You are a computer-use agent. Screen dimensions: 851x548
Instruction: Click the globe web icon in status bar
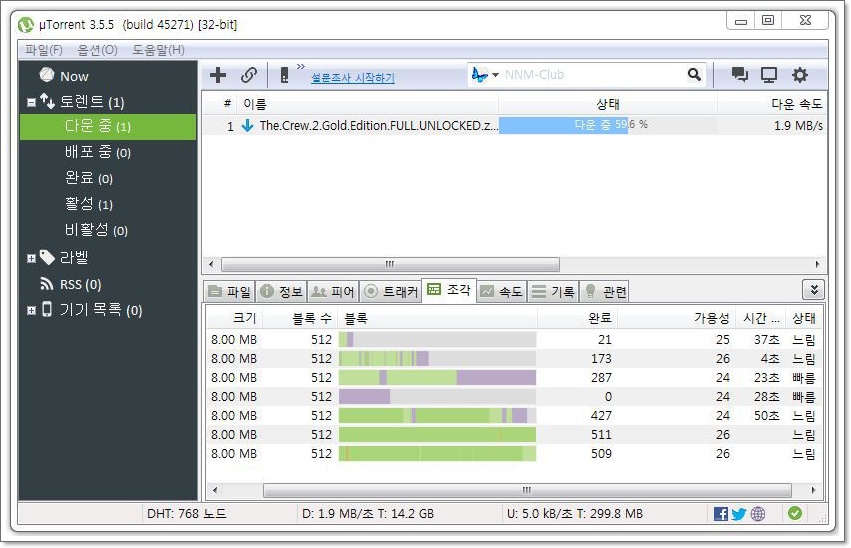click(758, 513)
